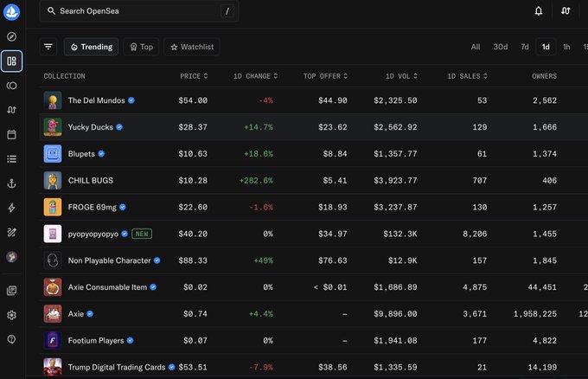Image resolution: width=588 pixels, height=379 pixels.
Task: Select the Trending tab
Action: coord(91,47)
